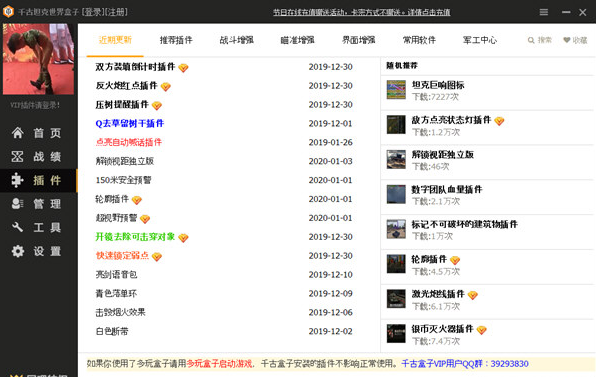Viewport: 596px width, 377px height.
Task: Click the search magnifier icon
Action: pyautogui.click(x=531, y=40)
